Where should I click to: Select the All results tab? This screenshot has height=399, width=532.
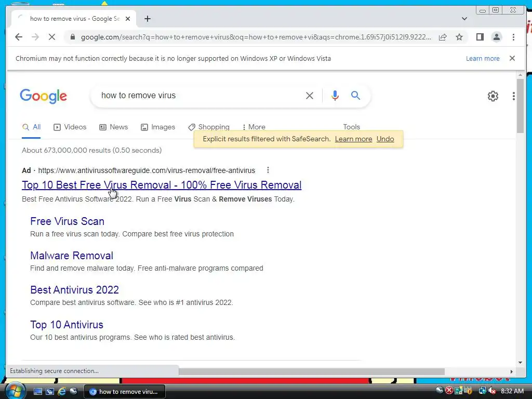click(31, 127)
